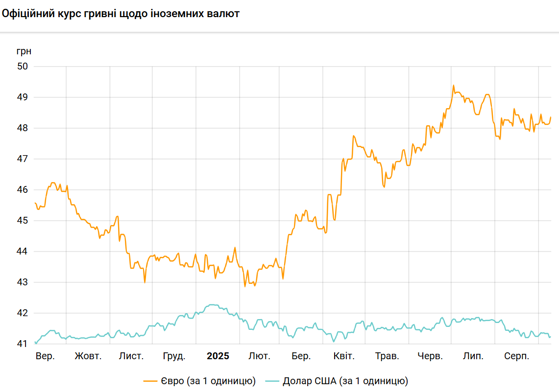Click the Черв. month label
Screen dimensions: 559x392
point(430,356)
